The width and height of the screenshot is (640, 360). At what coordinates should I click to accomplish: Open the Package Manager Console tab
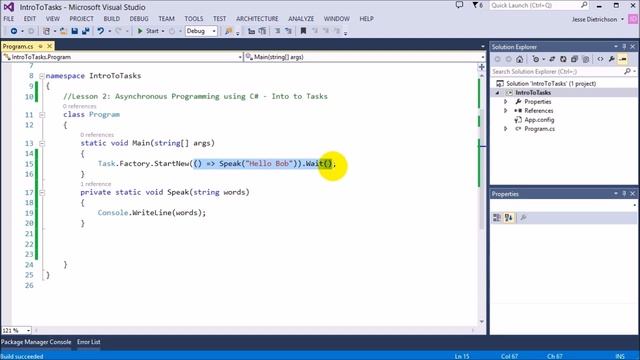pyautogui.click(x=36, y=342)
